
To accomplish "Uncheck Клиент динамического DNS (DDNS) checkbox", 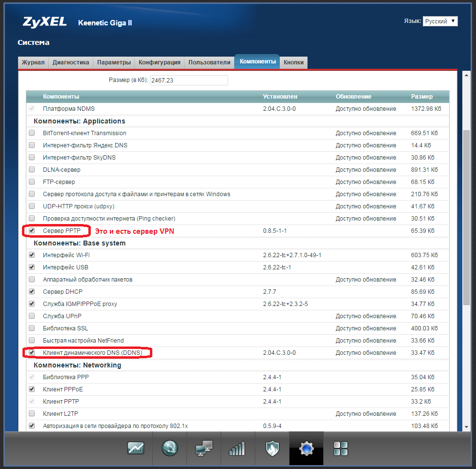I will point(32,352).
